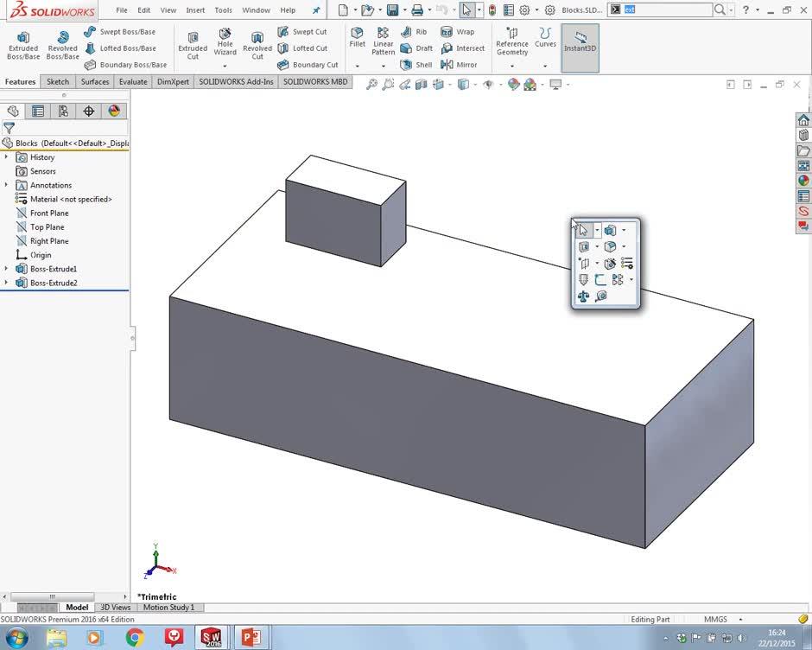Open the Reference Geometry dropdown arrow
The height and width of the screenshot is (650, 812).
pos(511,66)
